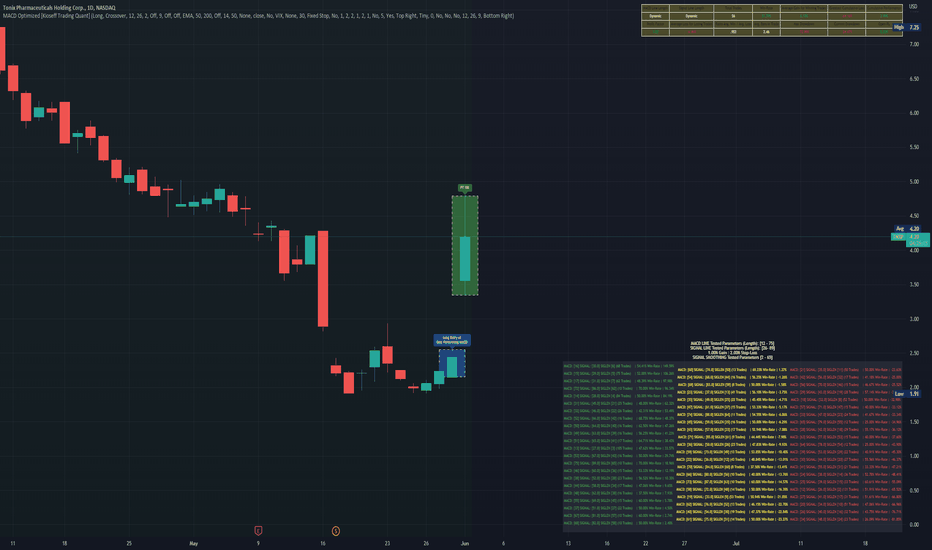Viewport: 932px width, 550px height.
Task: Click the stats table in top-right corner
Action: click(x=772, y=20)
